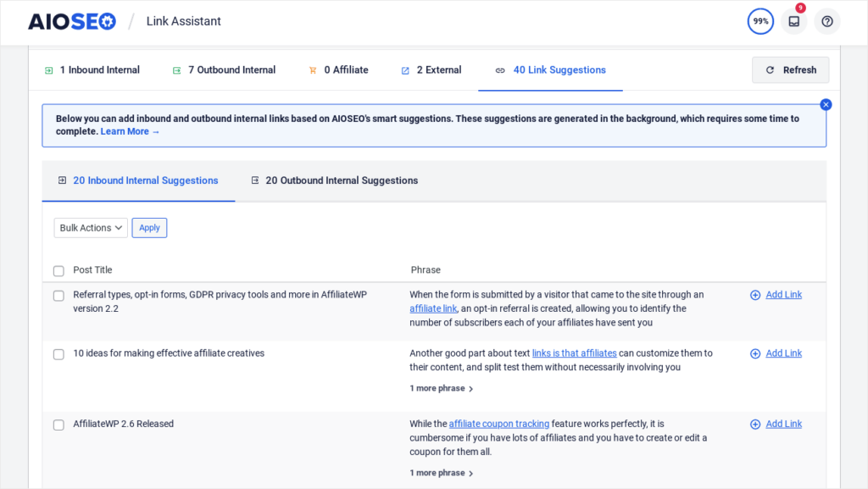This screenshot has height=489, width=868.
Task: Click 'links is that affiliates' phrase link
Action: point(574,353)
